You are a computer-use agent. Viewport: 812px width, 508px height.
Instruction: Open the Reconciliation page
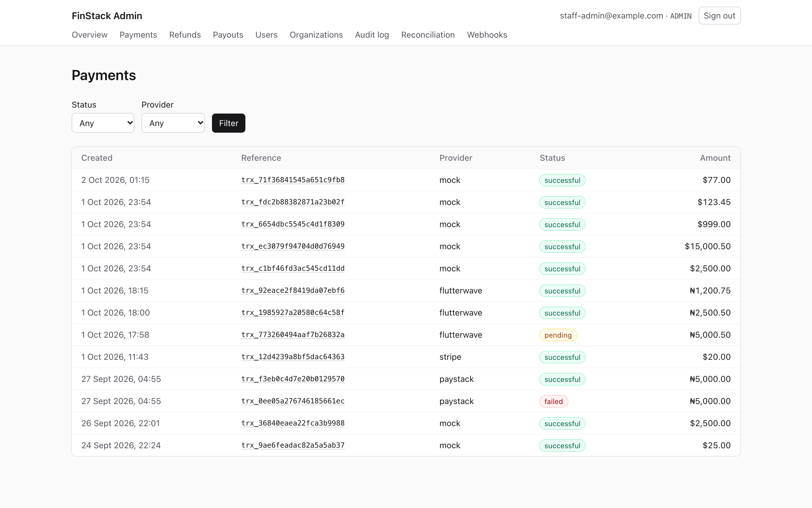tap(428, 35)
